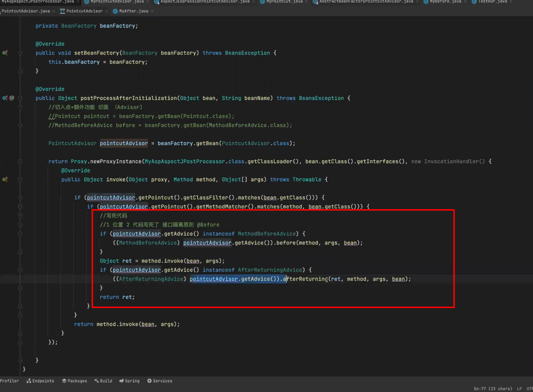Screen dimensions: 533x392
Task: Open the Spring tool window
Action: pos(129,381)
